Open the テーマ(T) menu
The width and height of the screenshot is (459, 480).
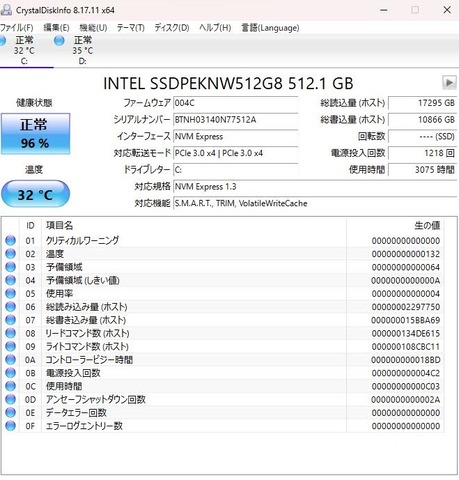tap(130, 28)
